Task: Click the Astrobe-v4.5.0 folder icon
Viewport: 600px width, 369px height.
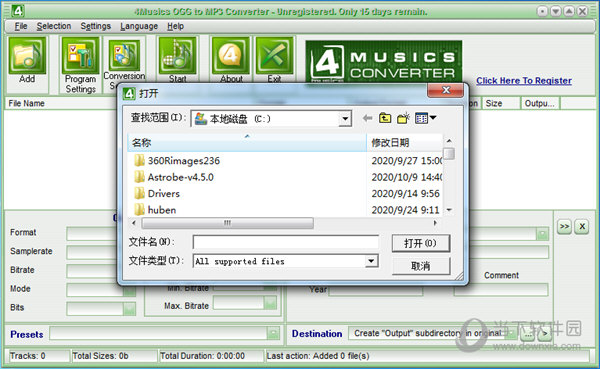Action: [139, 177]
